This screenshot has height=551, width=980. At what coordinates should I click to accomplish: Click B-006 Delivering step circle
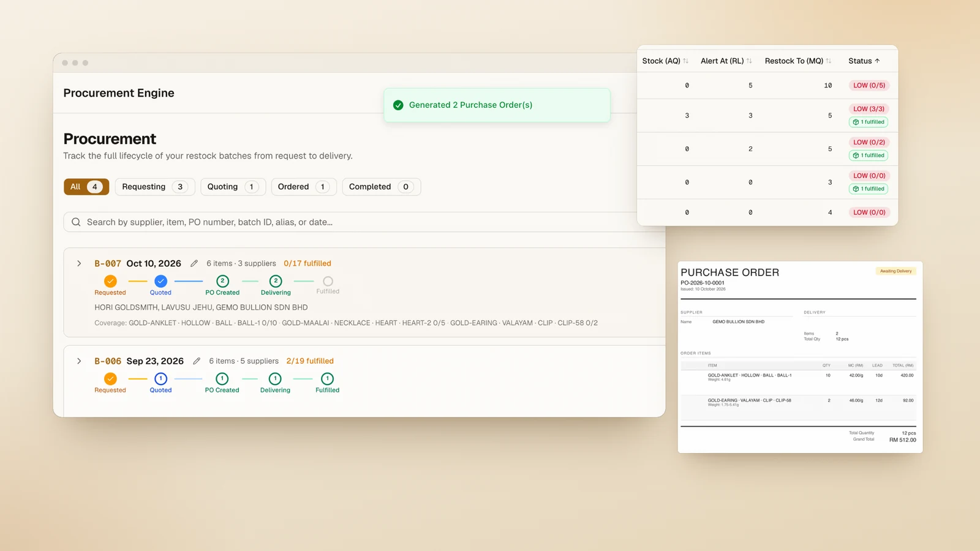tap(275, 379)
